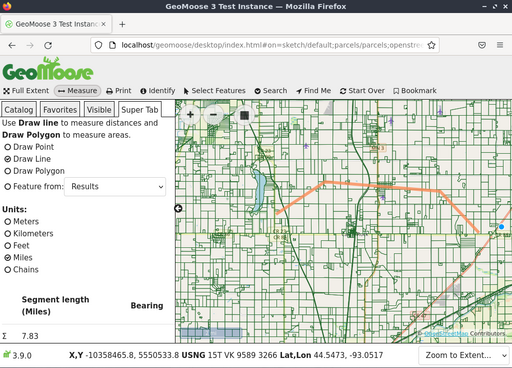Image resolution: width=512 pixels, height=368 pixels.
Task: Open the Firefox hamburger menu
Action: coord(500,45)
